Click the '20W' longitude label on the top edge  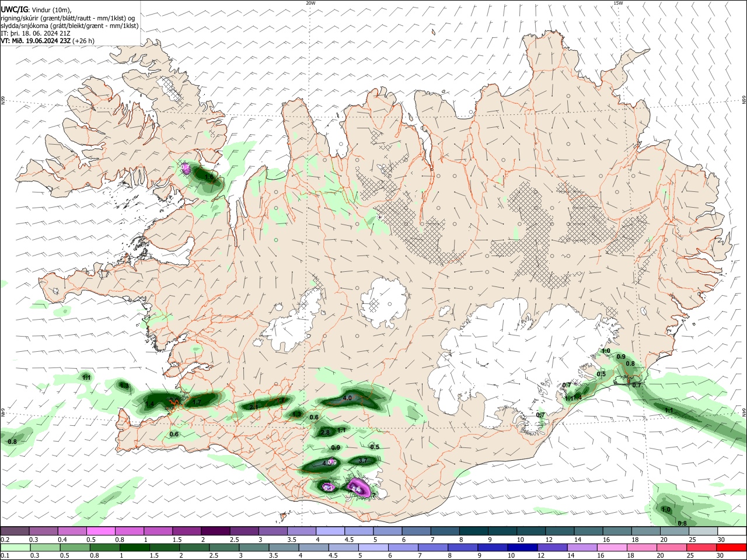310,3
